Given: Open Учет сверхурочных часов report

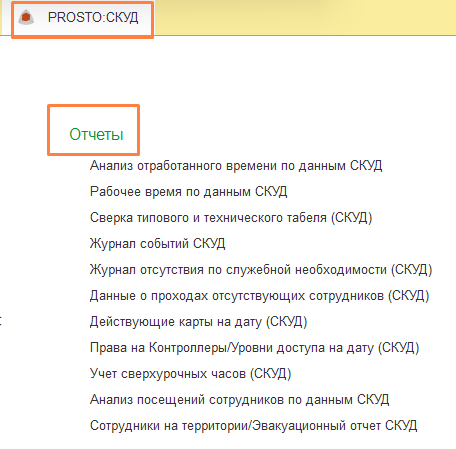Looking at the screenshot, I should (x=191, y=374).
